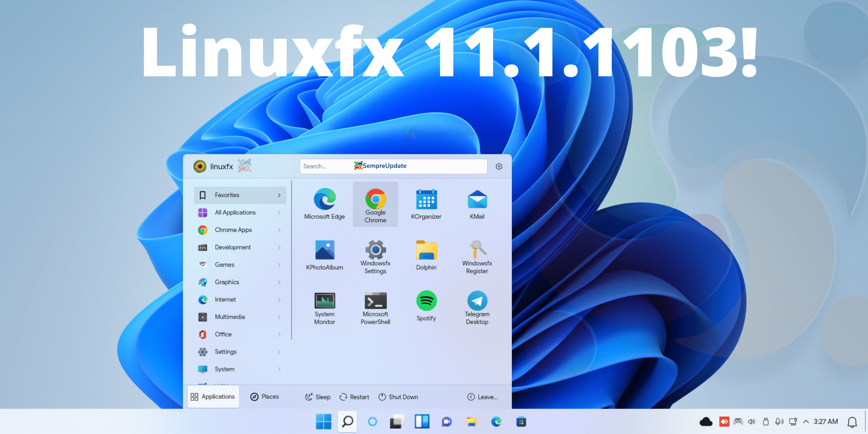Launch KMail
The width and height of the screenshot is (868, 434).
click(x=477, y=204)
